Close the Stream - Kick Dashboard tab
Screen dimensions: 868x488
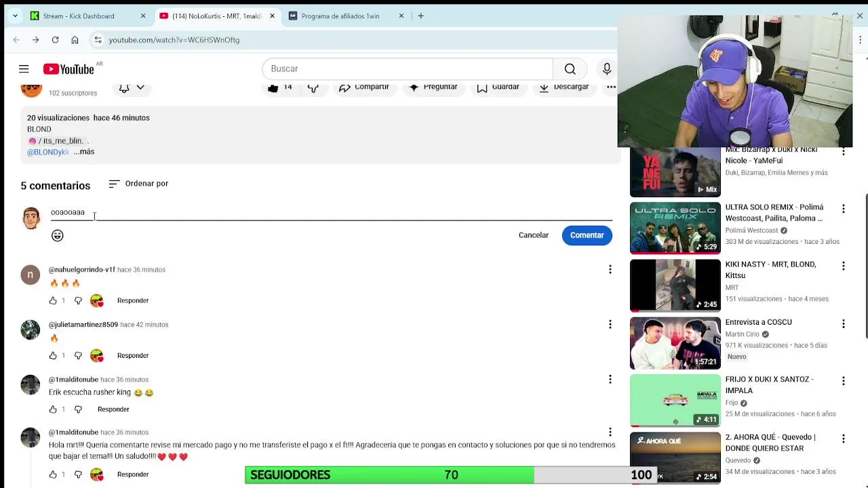click(143, 16)
